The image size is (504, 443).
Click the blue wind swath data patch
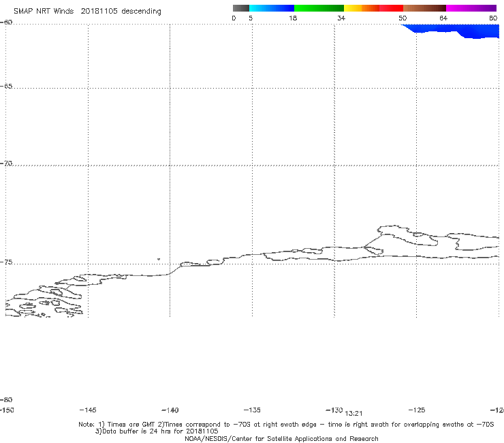[456, 31]
